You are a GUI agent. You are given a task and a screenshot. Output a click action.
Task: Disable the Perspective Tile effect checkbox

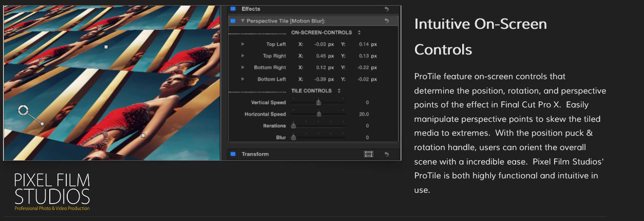[x=233, y=21]
